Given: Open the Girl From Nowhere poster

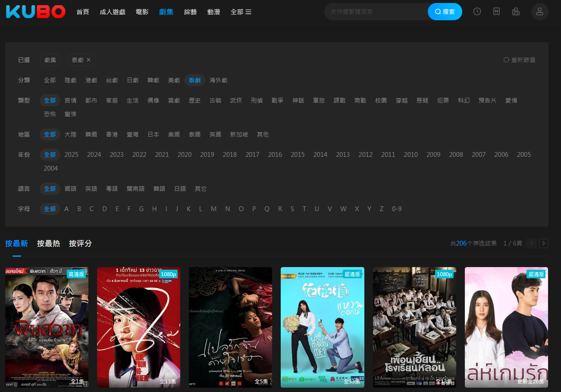Looking at the screenshot, I should pyautogui.click(x=138, y=327).
